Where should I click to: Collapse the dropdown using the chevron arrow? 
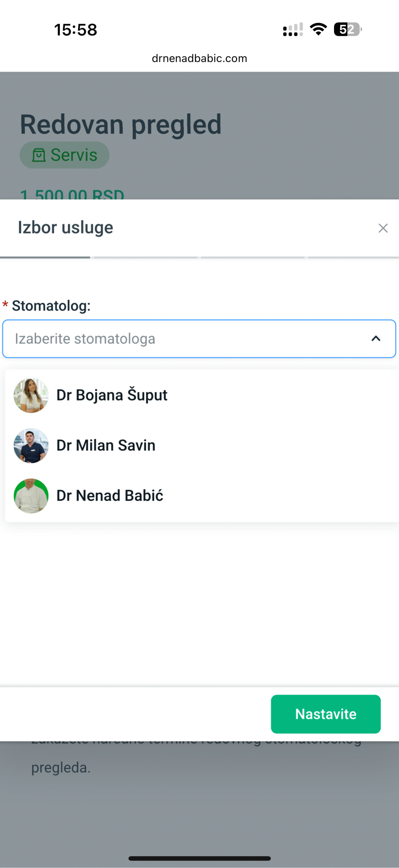[376, 339]
